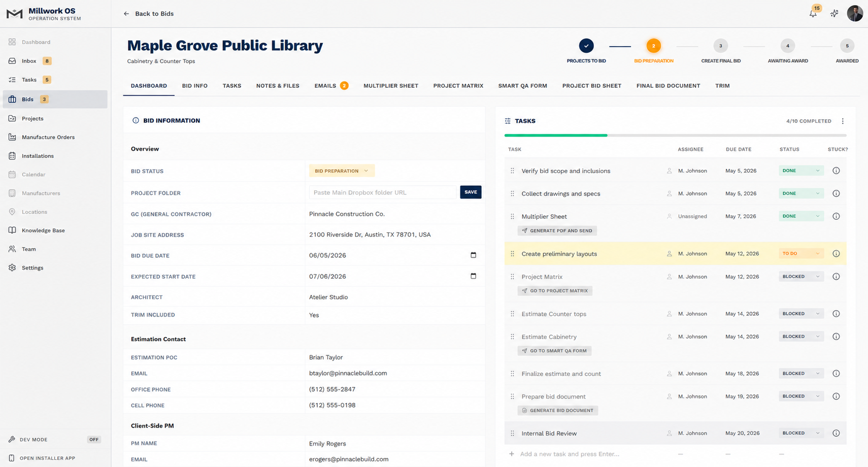Click the Awaiting Award step 4 circle
The width and height of the screenshot is (868, 467).
[788, 46]
